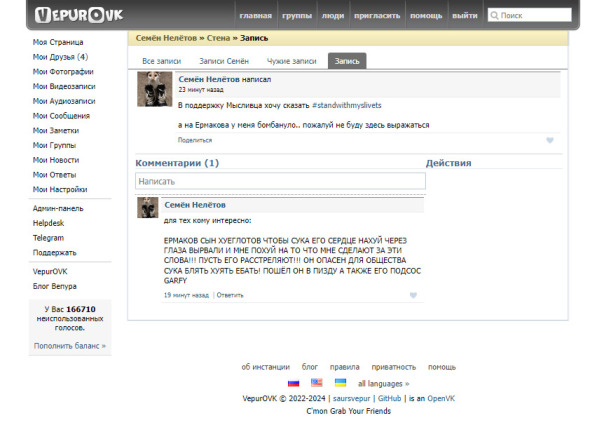604x425 pixels.
Task: Switch to the Все записи tab
Action: coord(162,61)
